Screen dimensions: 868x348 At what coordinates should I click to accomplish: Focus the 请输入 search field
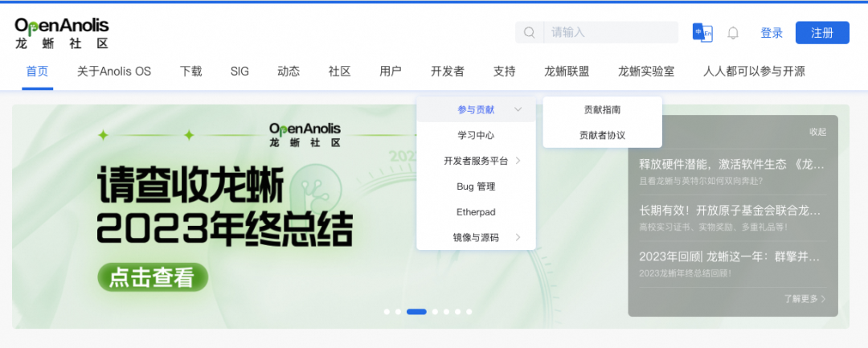pos(611,33)
